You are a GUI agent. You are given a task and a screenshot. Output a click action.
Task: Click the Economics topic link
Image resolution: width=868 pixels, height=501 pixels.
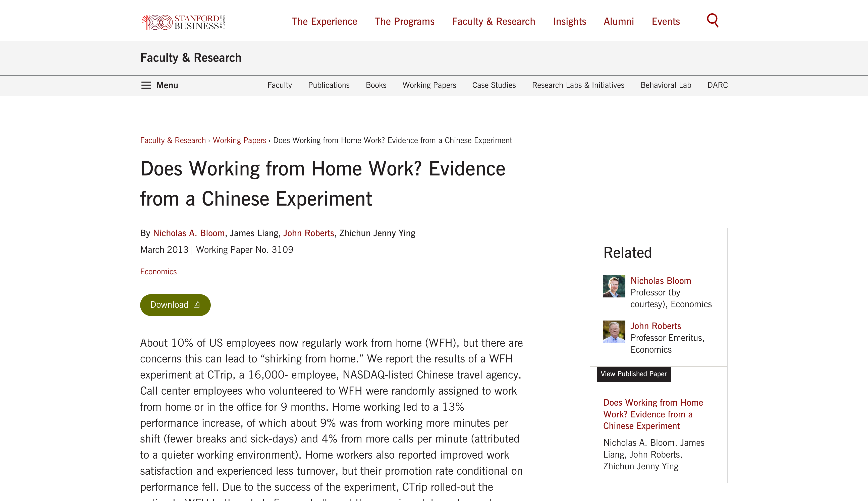click(158, 272)
